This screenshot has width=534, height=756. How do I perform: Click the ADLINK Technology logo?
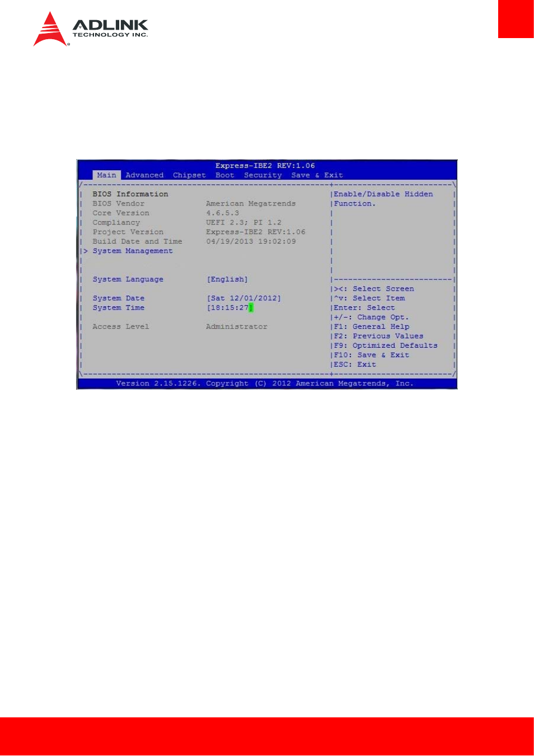[x=91, y=29]
